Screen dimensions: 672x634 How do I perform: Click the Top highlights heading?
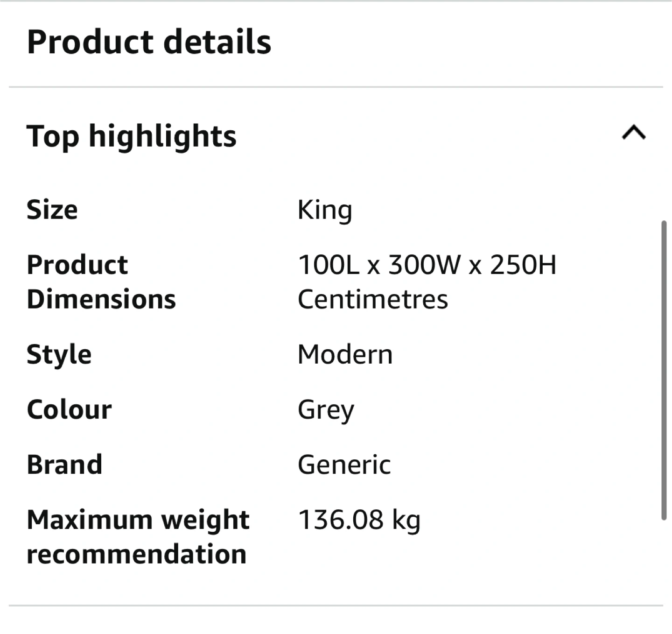tap(132, 136)
